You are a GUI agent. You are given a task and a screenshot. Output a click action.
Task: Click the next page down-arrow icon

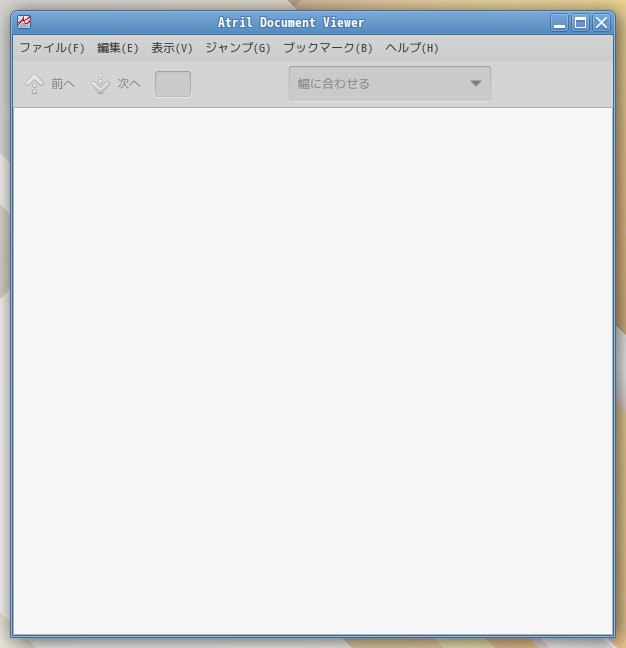click(100, 84)
